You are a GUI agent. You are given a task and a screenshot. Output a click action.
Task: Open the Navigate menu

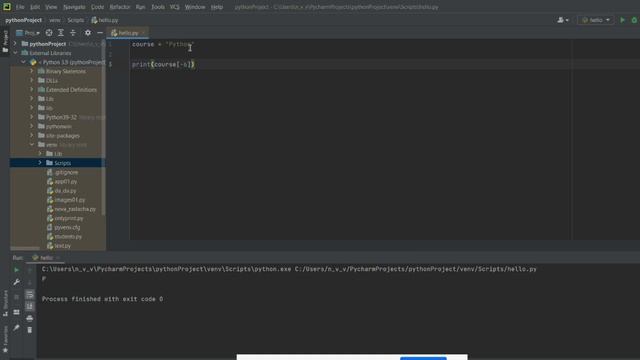point(74,7)
